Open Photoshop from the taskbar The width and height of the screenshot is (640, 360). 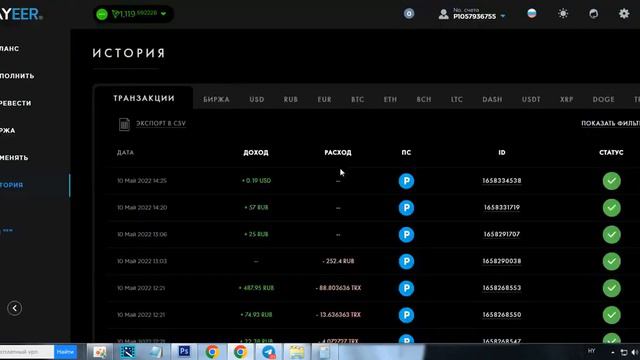click(184, 351)
